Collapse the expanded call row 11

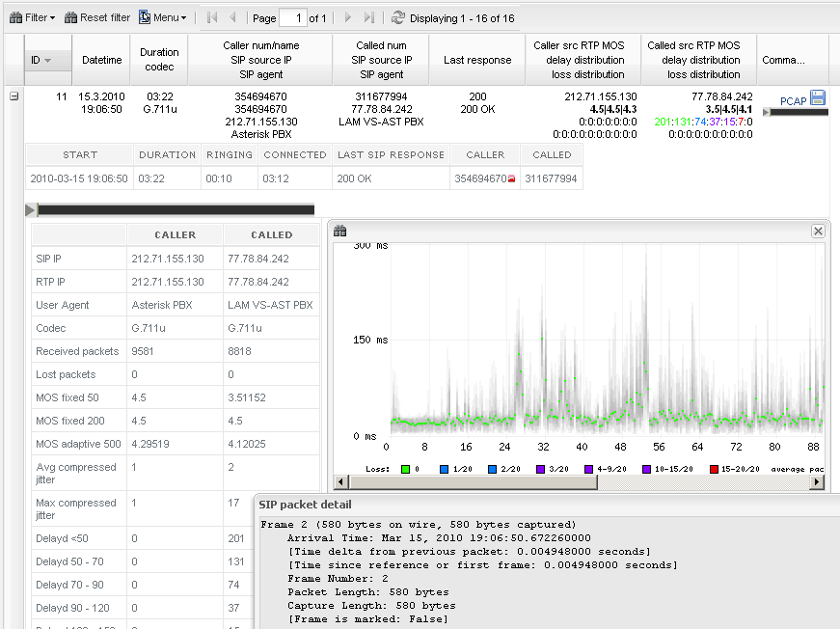point(14,96)
